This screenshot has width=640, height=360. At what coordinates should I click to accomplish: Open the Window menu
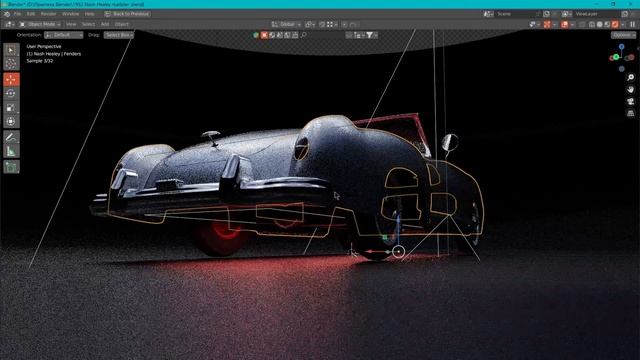point(70,14)
